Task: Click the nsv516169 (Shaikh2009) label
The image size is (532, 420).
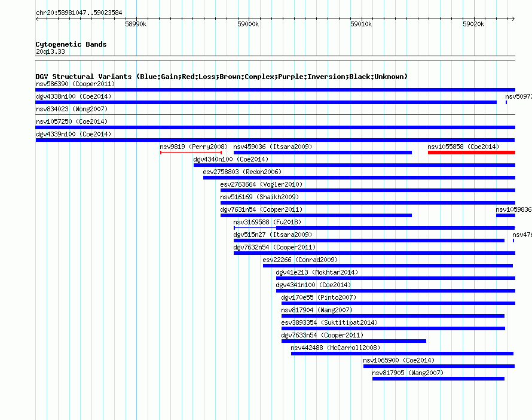Action: [259, 197]
